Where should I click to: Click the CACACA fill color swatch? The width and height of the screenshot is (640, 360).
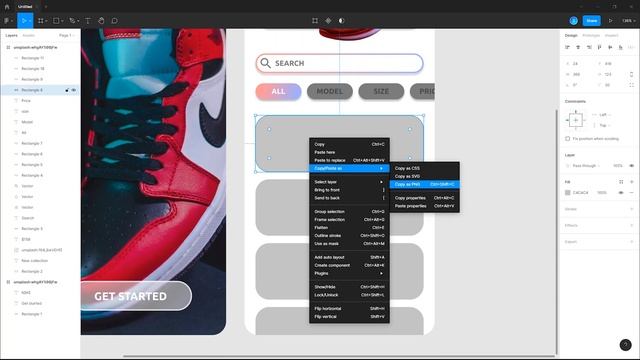click(567, 193)
